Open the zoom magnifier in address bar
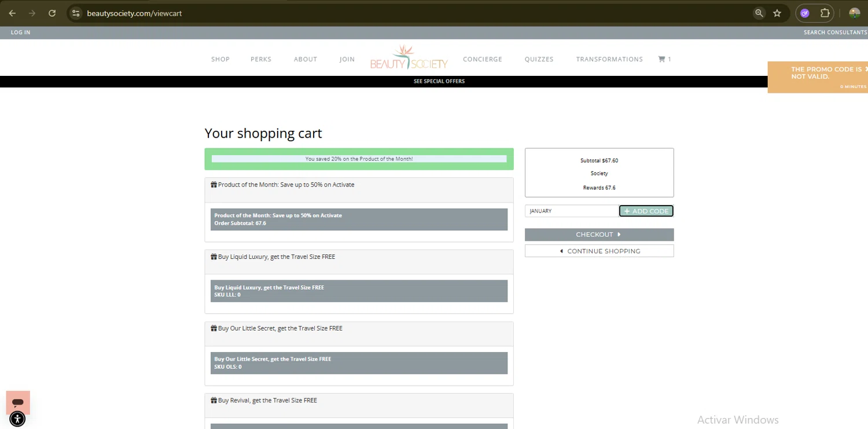This screenshot has height=429, width=868. [759, 13]
